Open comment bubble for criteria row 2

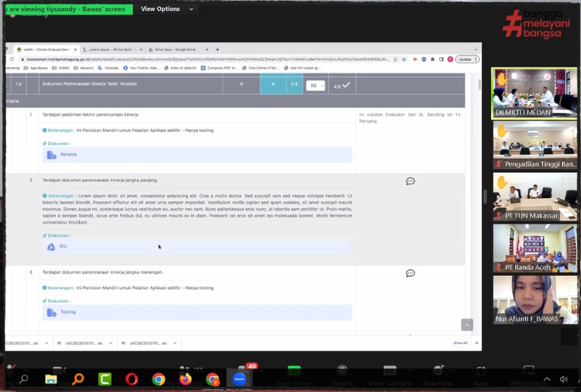point(410,181)
